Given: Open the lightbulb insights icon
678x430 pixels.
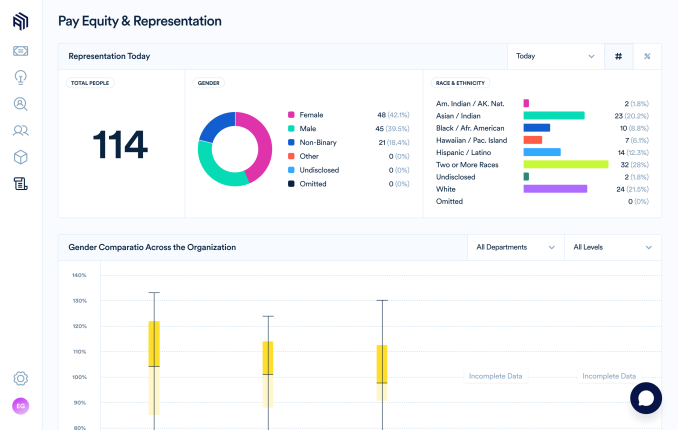Looking at the screenshot, I should [20, 77].
